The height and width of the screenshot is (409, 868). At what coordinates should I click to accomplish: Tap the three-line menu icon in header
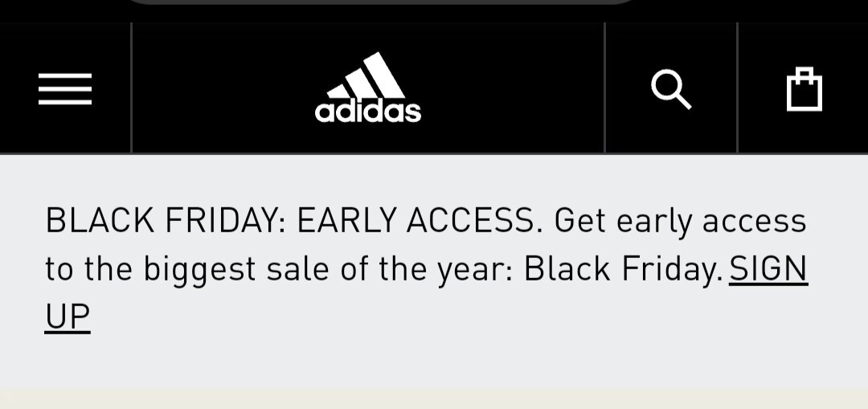[x=65, y=88]
